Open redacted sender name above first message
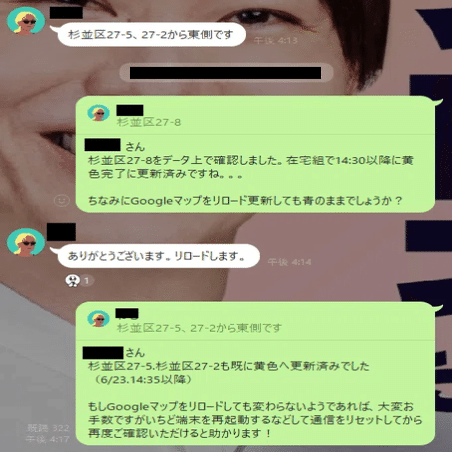The image size is (452, 452). (66, 13)
